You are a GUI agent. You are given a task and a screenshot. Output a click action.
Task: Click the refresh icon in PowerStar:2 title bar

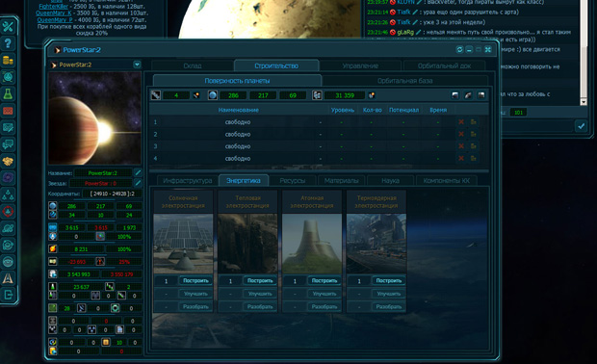point(459,50)
